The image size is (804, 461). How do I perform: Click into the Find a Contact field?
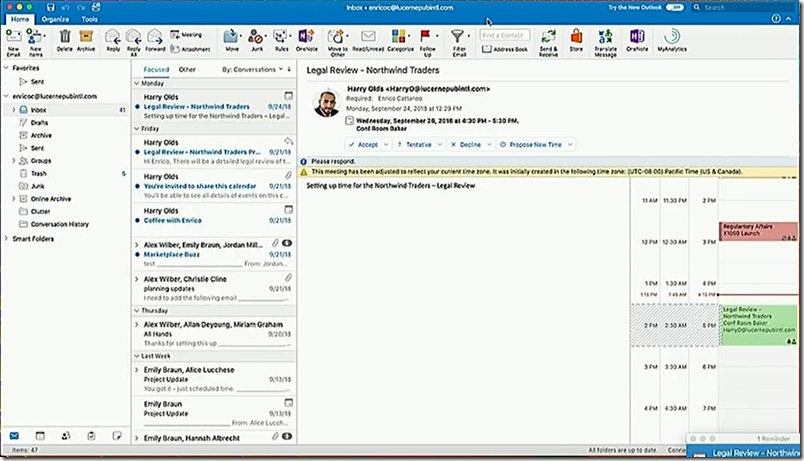pyautogui.click(x=505, y=35)
